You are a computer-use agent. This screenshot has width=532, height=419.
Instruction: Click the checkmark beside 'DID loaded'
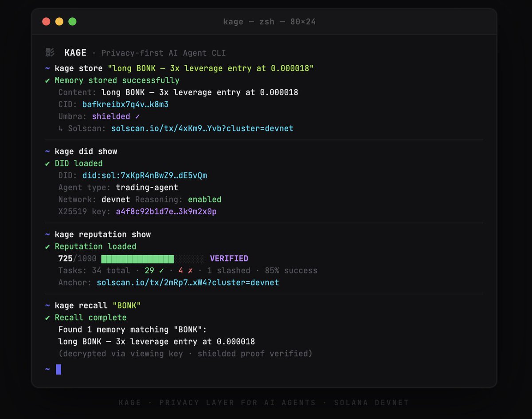(48, 163)
